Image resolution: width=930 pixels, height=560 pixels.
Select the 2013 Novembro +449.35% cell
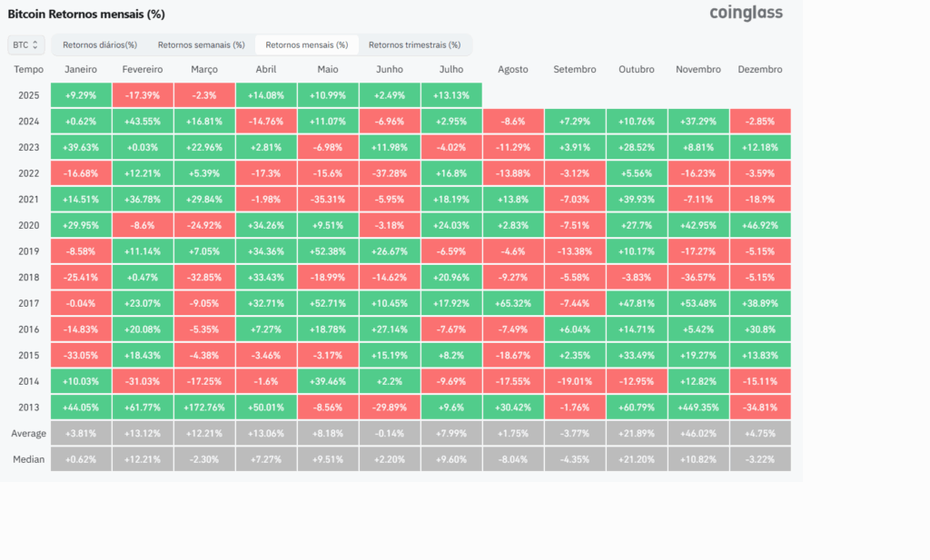[x=698, y=408]
